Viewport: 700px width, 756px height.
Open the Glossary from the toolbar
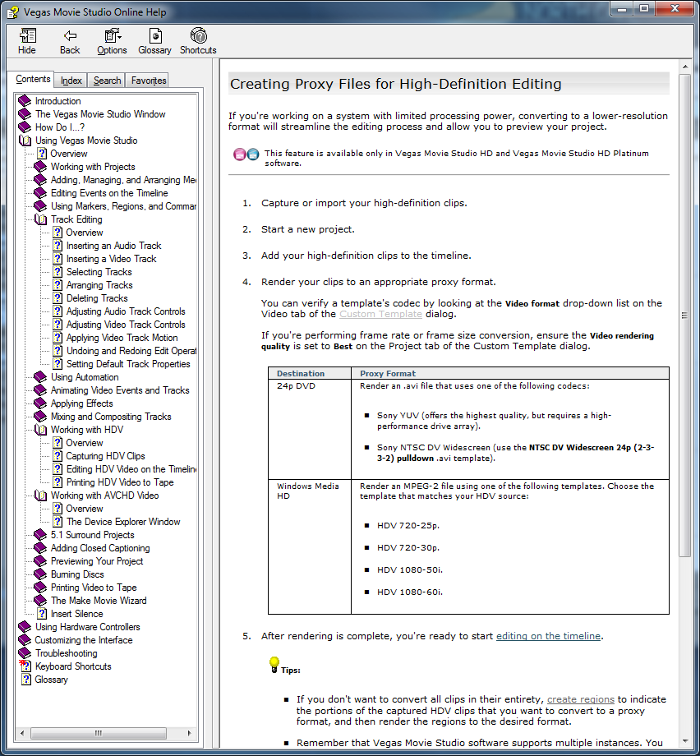point(154,35)
